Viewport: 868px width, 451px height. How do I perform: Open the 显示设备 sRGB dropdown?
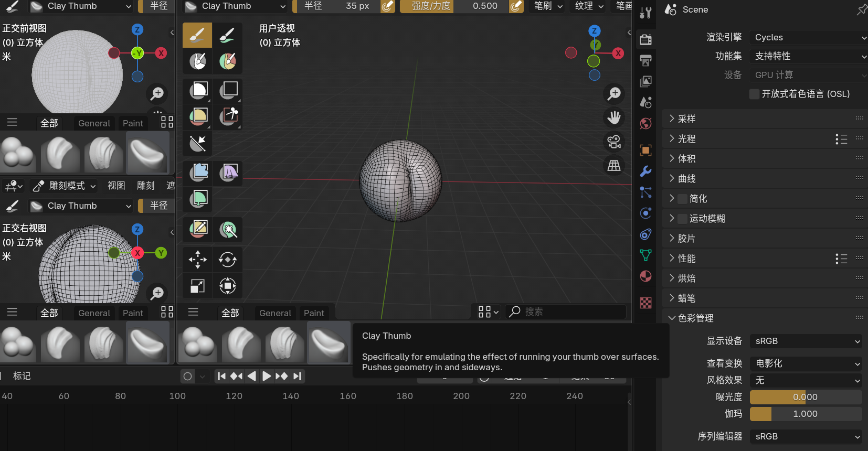coord(806,341)
